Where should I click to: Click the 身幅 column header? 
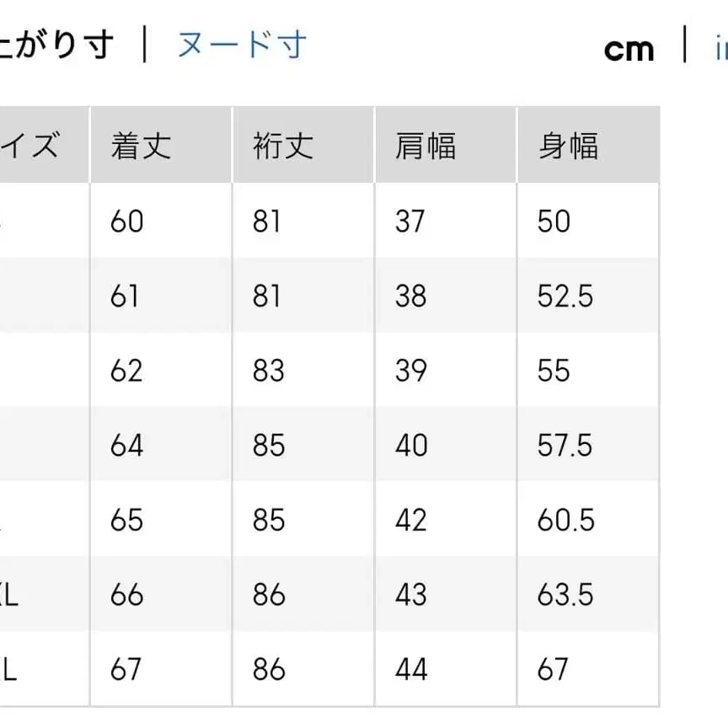pos(566,145)
